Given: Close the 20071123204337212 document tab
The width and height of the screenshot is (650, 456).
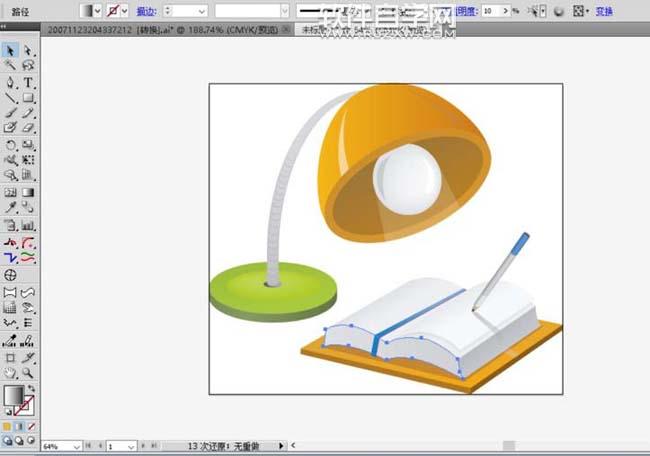Looking at the screenshot, I should click(x=286, y=29).
